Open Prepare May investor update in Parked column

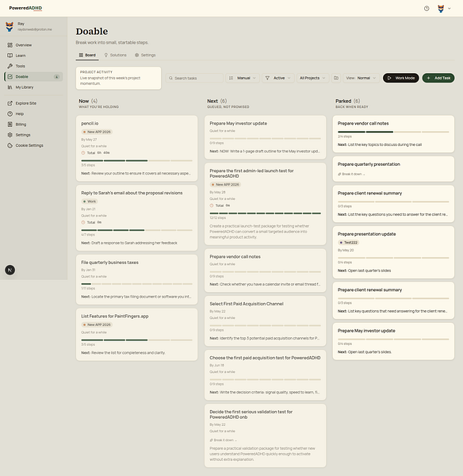pos(366,331)
